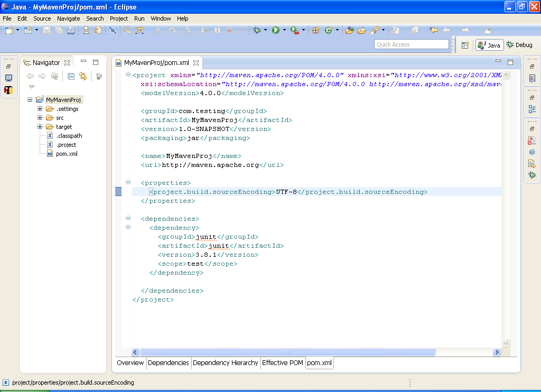Select pom.xml in the Navigator tree
The image size is (541, 392).
coord(67,154)
